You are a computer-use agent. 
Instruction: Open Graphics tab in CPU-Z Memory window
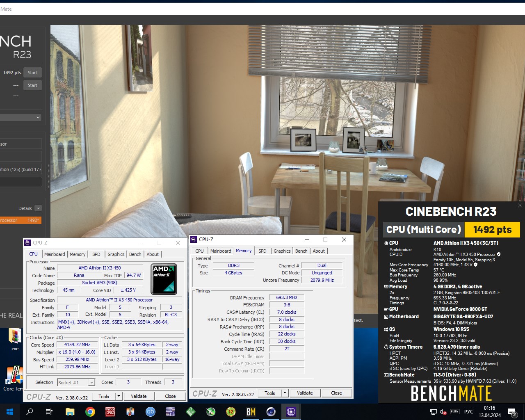(x=282, y=251)
